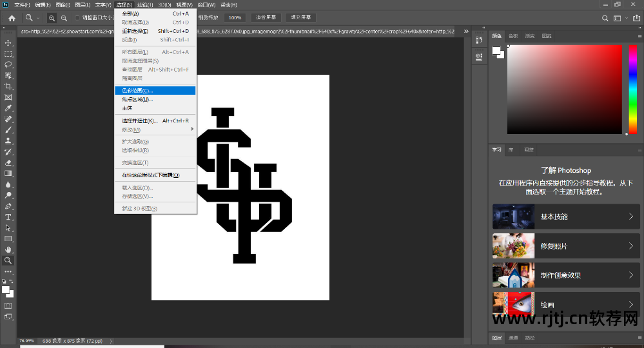This screenshot has width=644, height=348.
Task: Click the 适合屏幕 fit screen button
Action: tap(266, 17)
